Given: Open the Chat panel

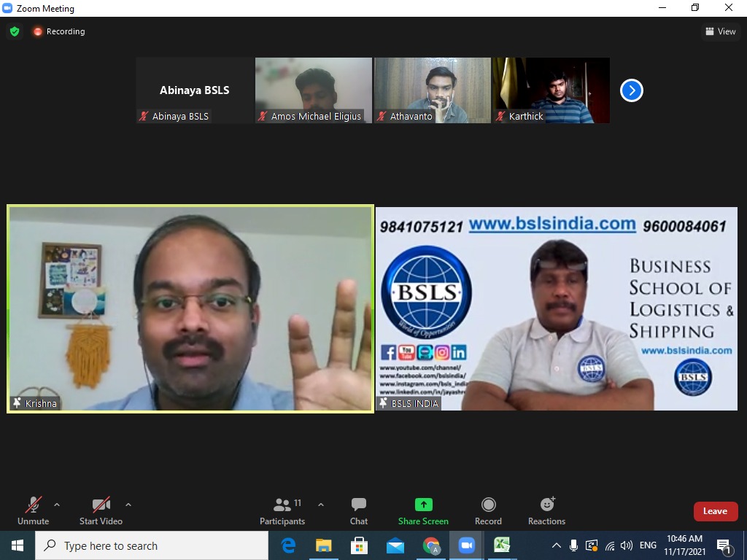Looking at the screenshot, I should coord(359,511).
